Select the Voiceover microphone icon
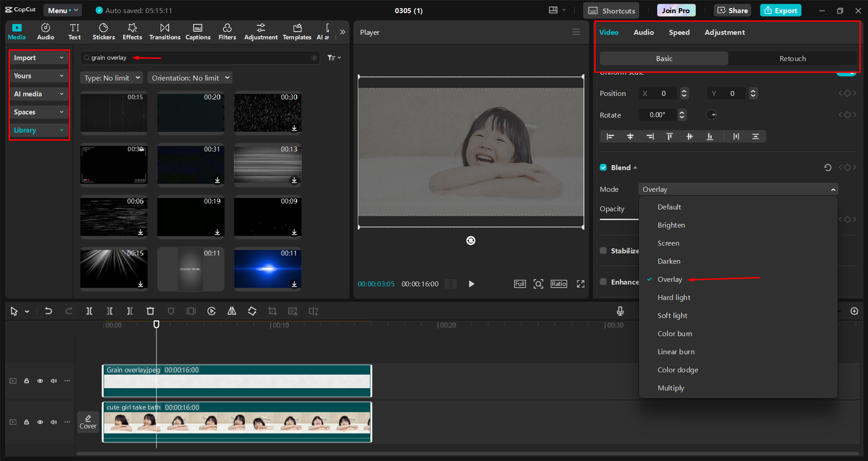Image resolution: width=868 pixels, height=461 pixels. pyautogui.click(x=620, y=311)
